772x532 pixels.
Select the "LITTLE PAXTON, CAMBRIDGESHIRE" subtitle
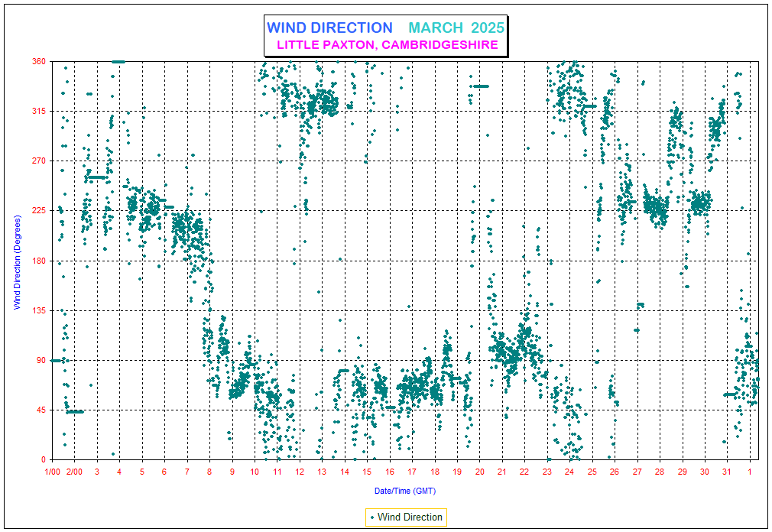[388, 45]
